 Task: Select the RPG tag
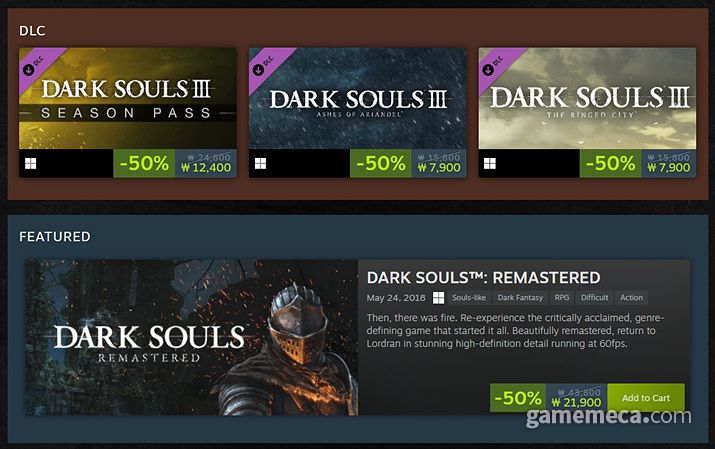(x=562, y=297)
